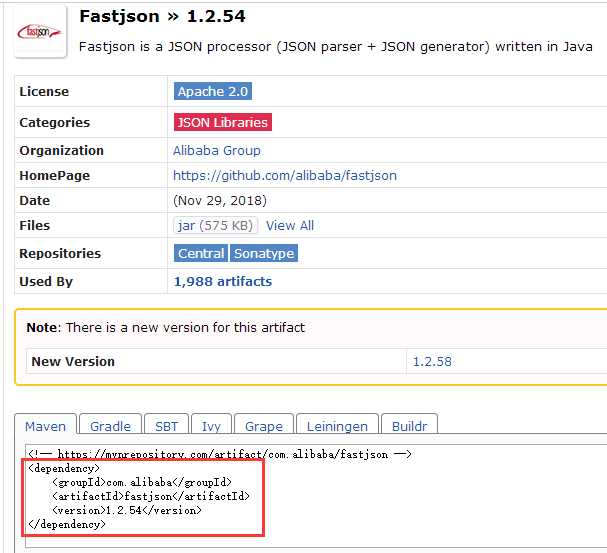Download the jar (575 KB) file
The image size is (607, 553).
coord(215,225)
